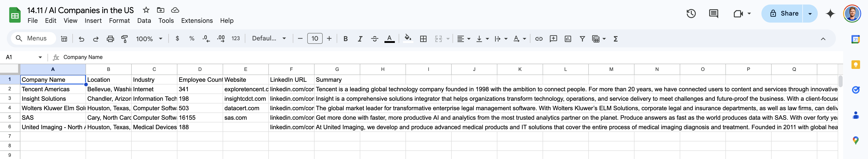This screenshot has height=159, width=868.
Task: Open the zoom 100% dropdown
Action: tap(149, 39)
